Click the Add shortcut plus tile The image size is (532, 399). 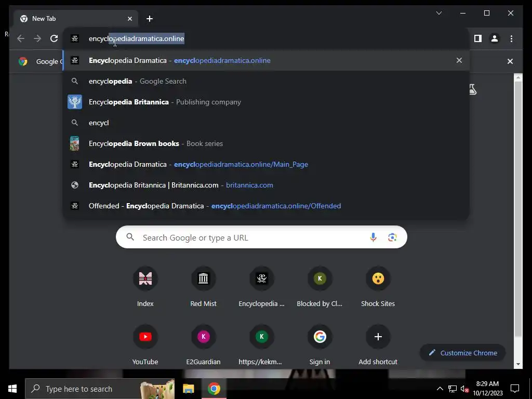tap(378, 345)
